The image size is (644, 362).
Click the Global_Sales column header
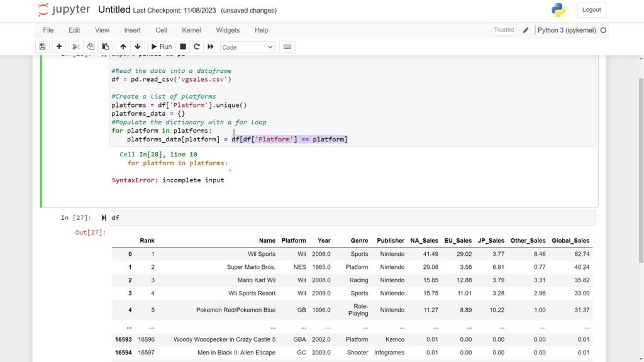pos(570,241)
